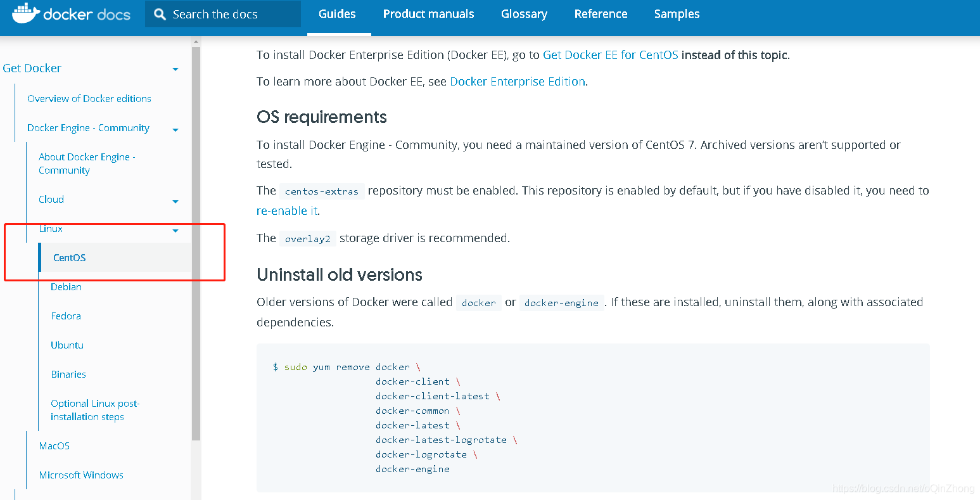This screenshot has width=980, height=500.
Task: Open the MacOS sidebar page
Action: (54, 446)
